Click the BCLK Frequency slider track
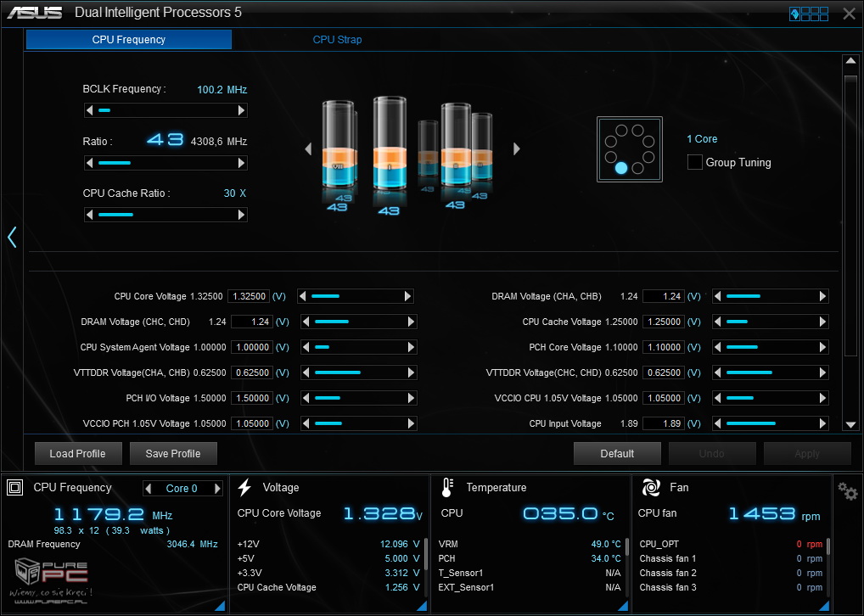Viewport: 864px width, 616px height. (x=166, y=111)
